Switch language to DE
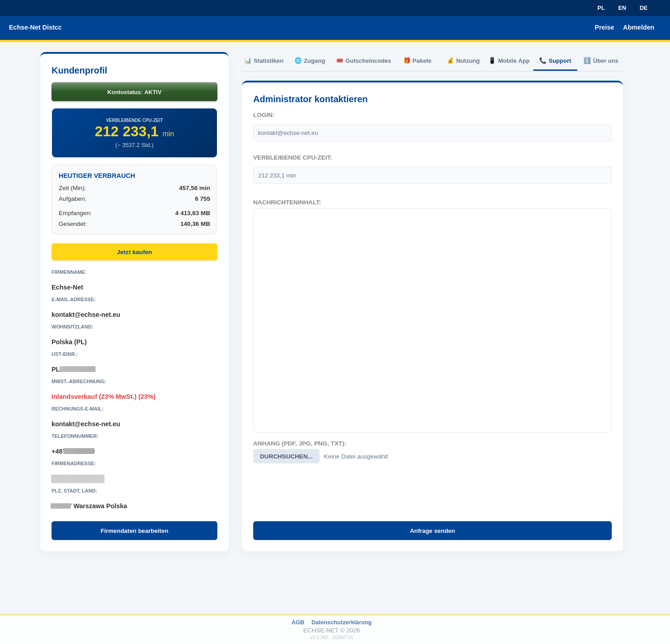 point(644,8)
